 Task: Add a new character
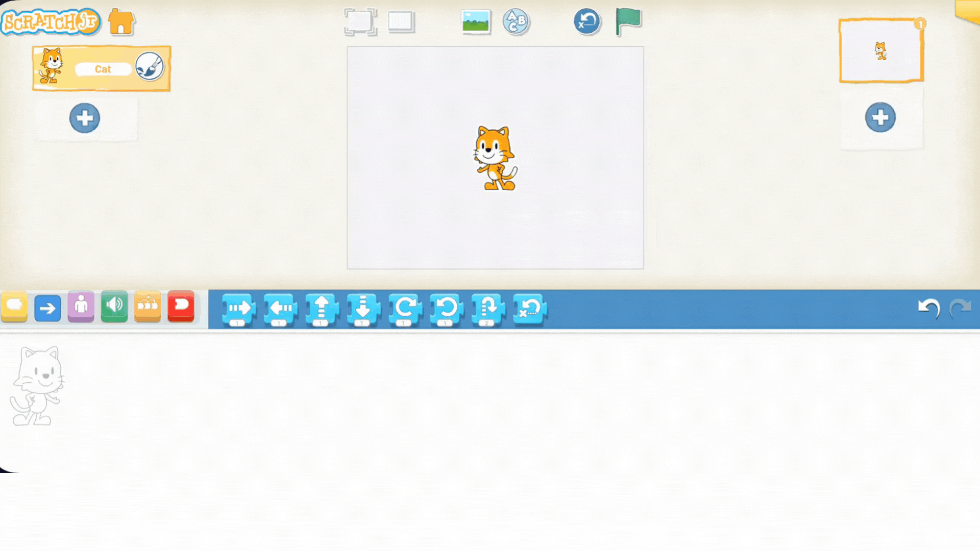pos(85,118)
